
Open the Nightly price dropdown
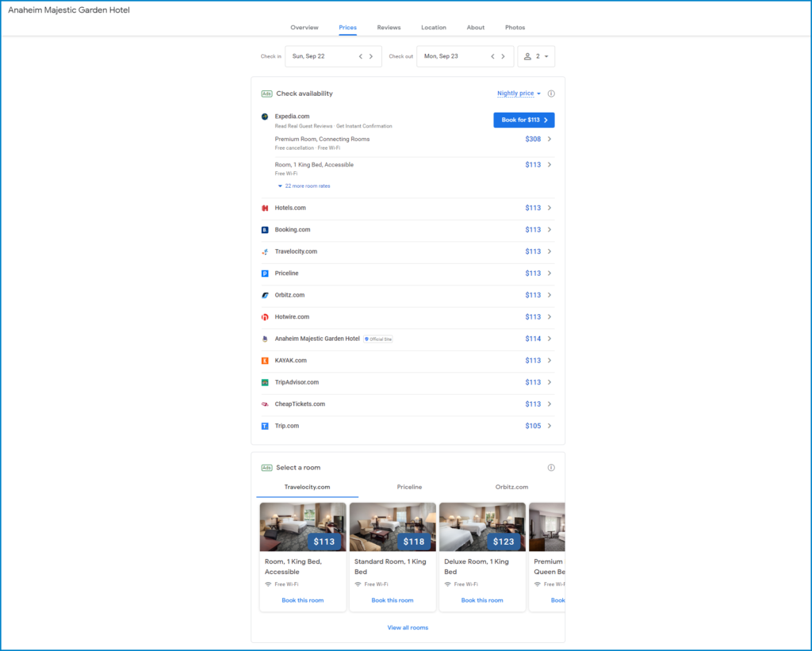[x=519, y=94]
